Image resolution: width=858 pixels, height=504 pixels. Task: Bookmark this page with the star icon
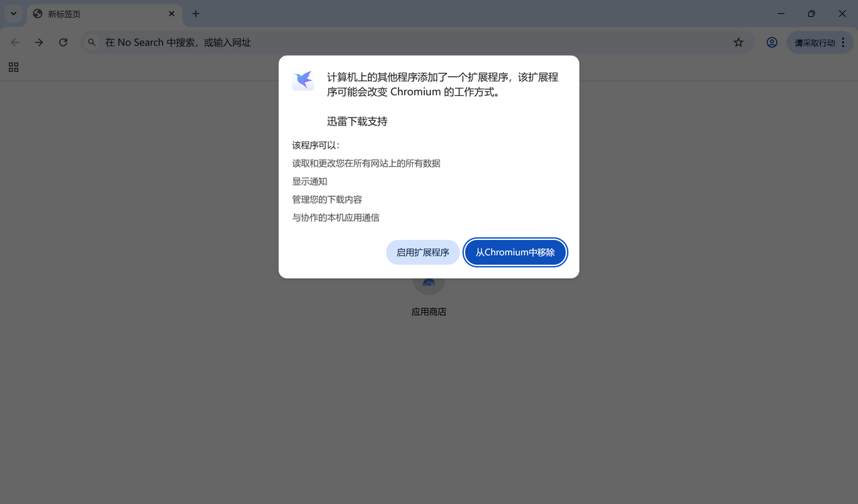[739, 42]
